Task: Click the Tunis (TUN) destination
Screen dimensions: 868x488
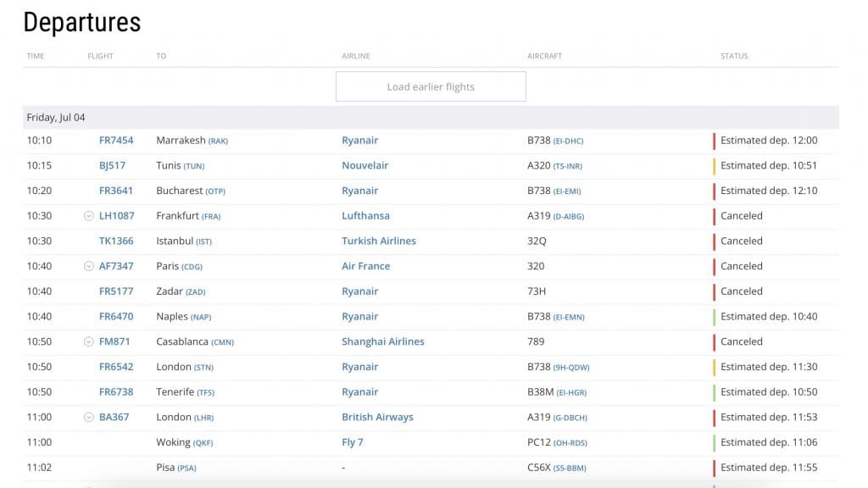Action: click(181, 165)
